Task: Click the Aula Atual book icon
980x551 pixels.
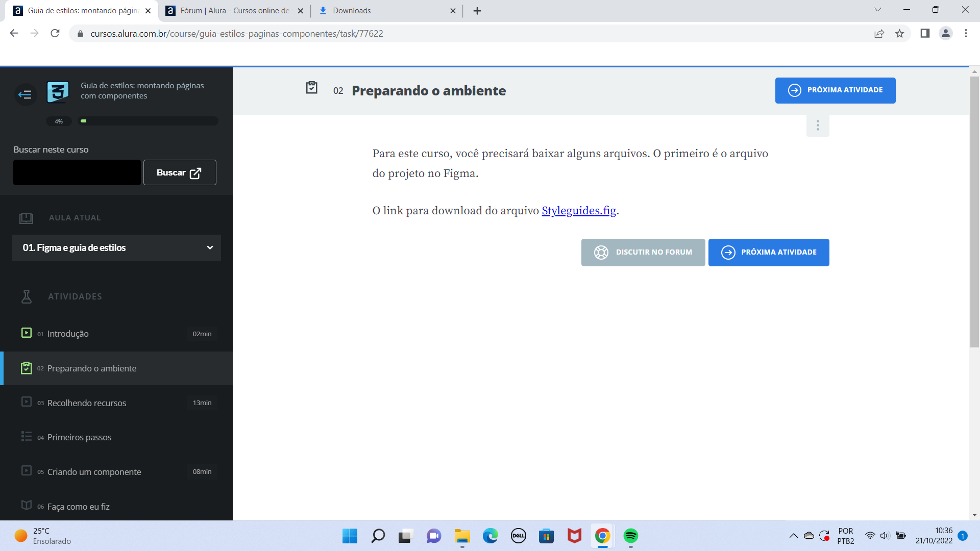Action: tap(26, 218)
